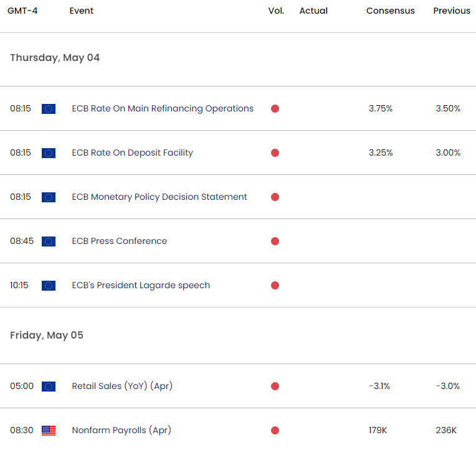Select red volatility dot for Monetary Policy Decision Statement

click(x=275, y=197)
